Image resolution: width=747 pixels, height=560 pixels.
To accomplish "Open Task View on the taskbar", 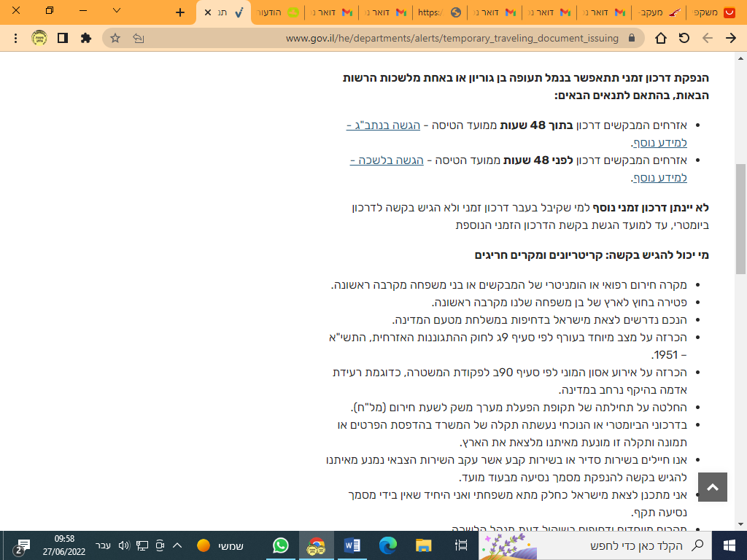I will click(x=461, y=545).
